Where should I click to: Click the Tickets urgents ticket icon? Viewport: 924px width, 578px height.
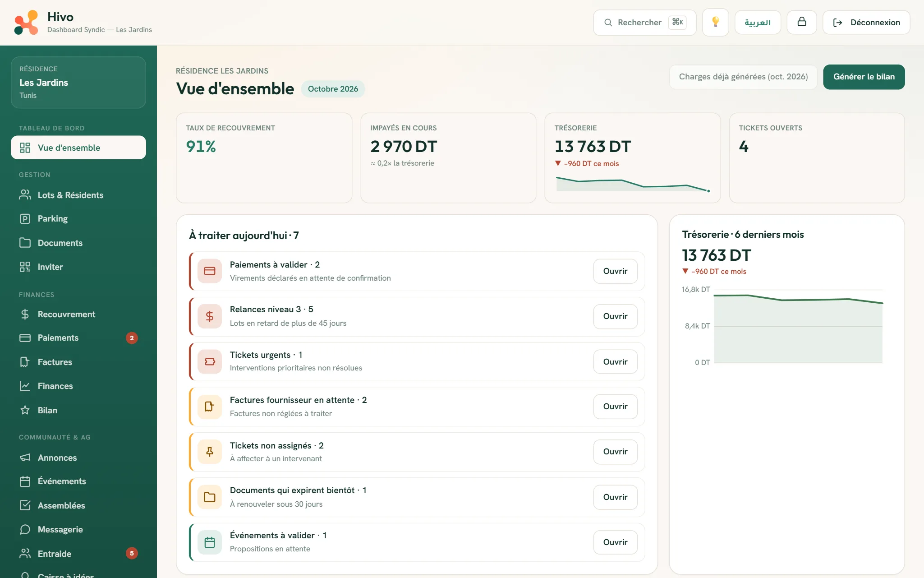(x=210, y=361)
